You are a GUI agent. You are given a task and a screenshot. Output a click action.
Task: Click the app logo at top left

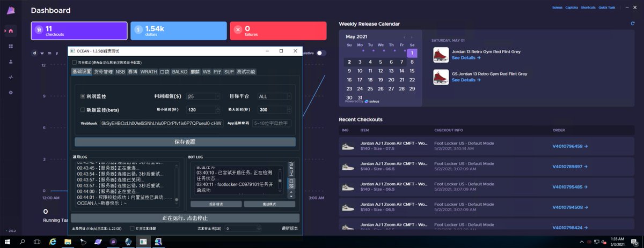tap(11, 10)
